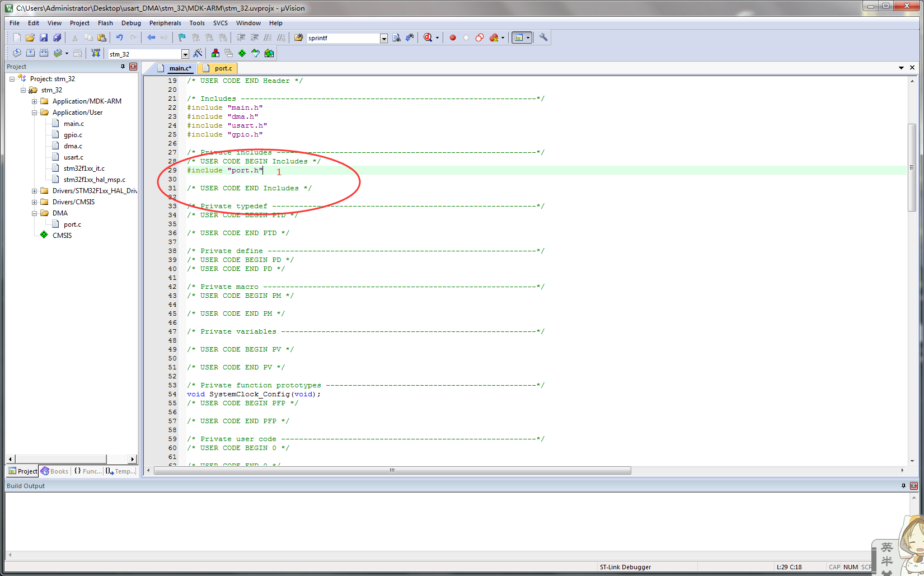Navigate backwards with the blue arrow
This screenshot has width=924, height=576.
coord(151,38)
